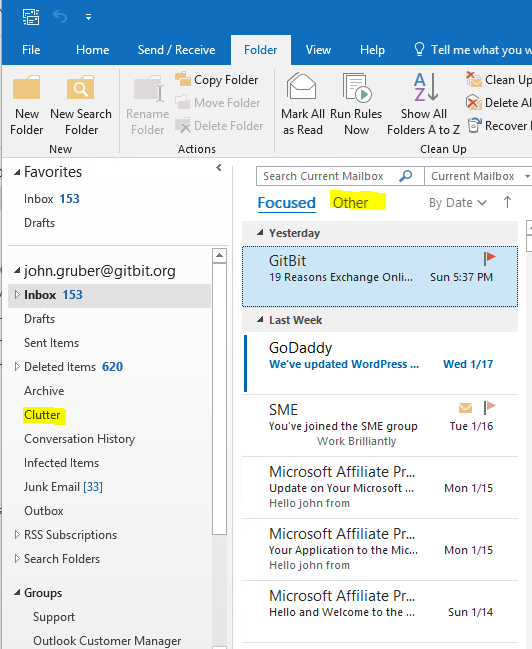
Task: Open the By Date sort dropdown
Action: click(x=457, y=203)
